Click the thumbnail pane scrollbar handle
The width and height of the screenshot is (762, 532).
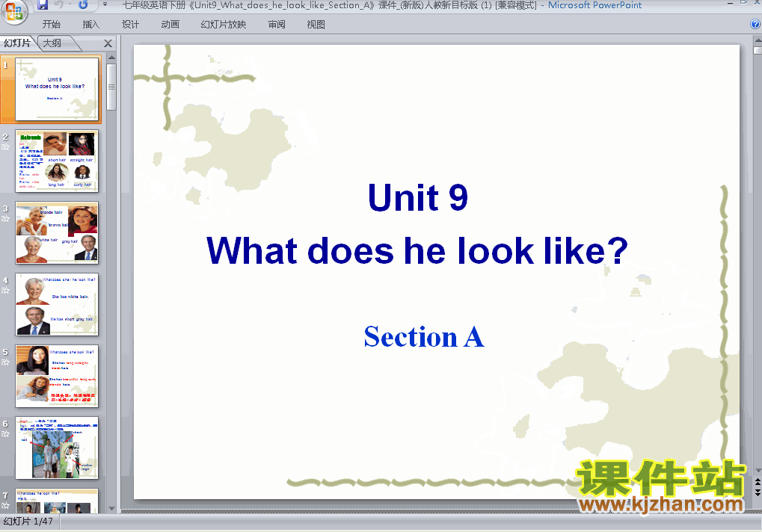pyautogui.click(x=111, y=87)
